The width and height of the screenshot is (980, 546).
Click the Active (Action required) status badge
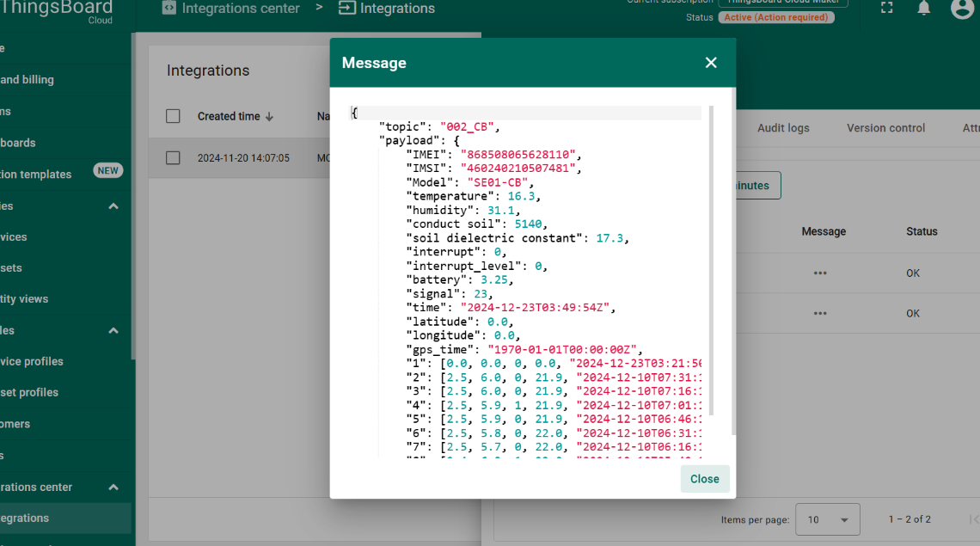775,17
